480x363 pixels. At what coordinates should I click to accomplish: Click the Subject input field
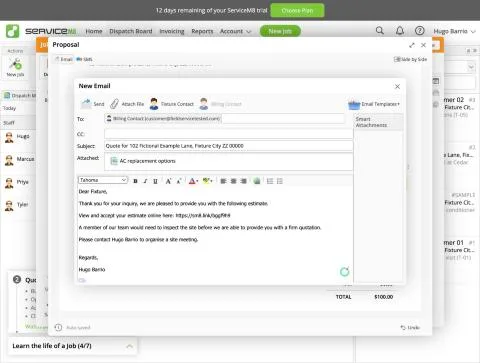[229, 146]
